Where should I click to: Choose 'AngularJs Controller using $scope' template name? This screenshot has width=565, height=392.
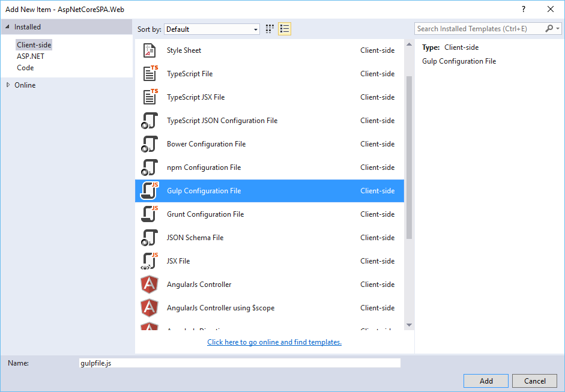[x=220, y=308]
